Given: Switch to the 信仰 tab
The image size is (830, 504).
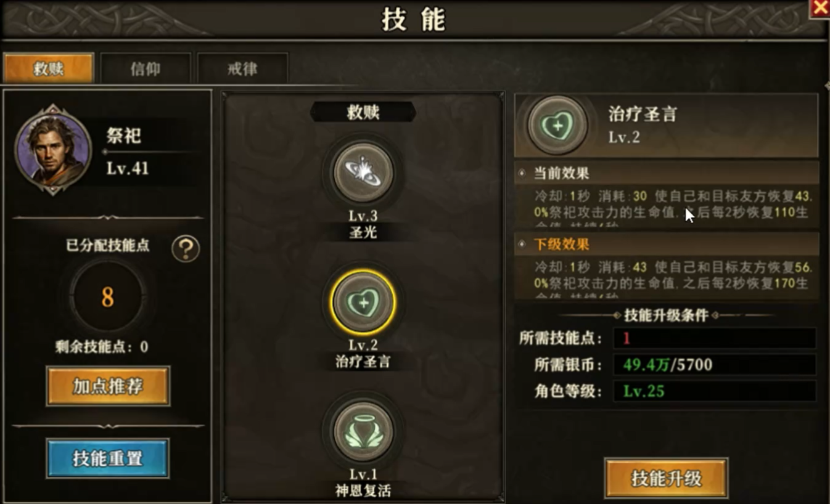Looking at the screenshot, I should [x=146, y=68].
